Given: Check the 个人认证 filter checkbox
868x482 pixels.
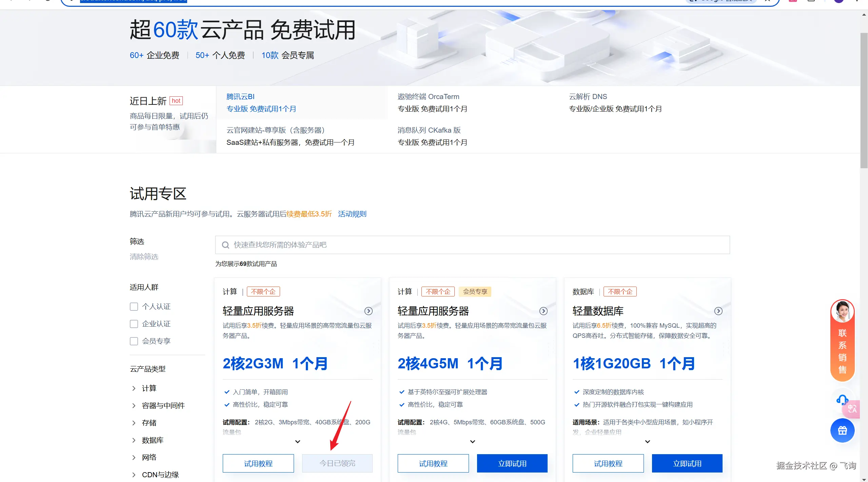Looking at the screenshot, I should [x=134, y=307].
